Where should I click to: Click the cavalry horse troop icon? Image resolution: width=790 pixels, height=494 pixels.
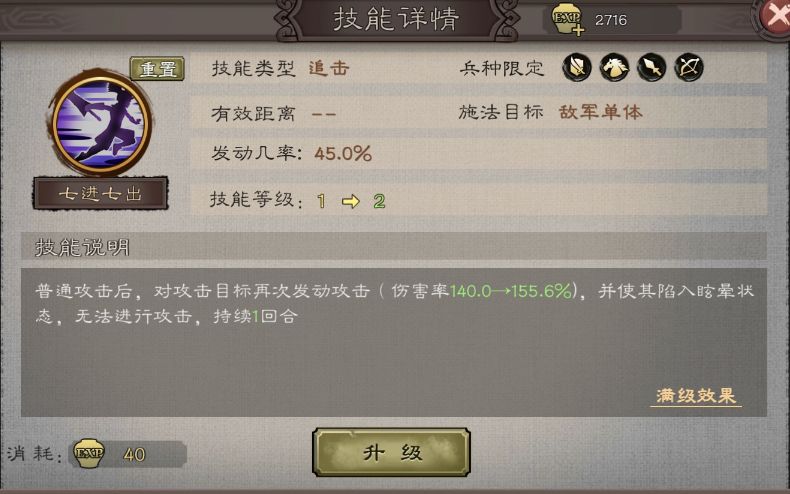[x=614, y=68]
